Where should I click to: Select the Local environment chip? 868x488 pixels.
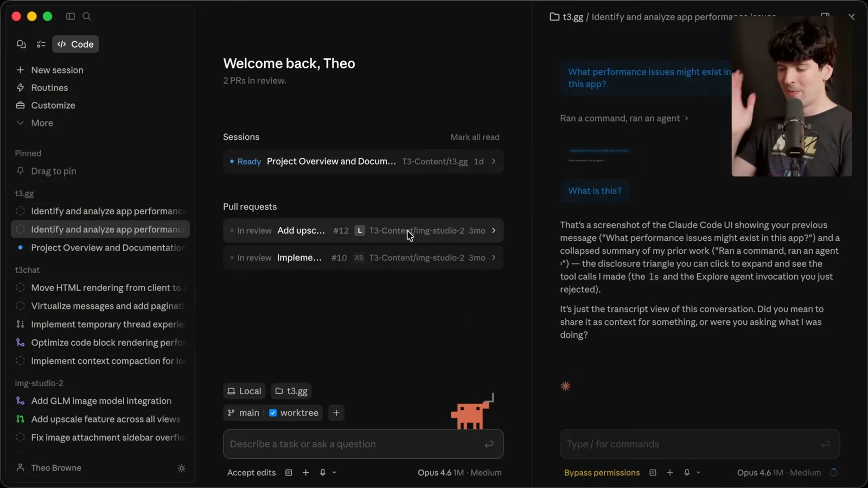244,391
